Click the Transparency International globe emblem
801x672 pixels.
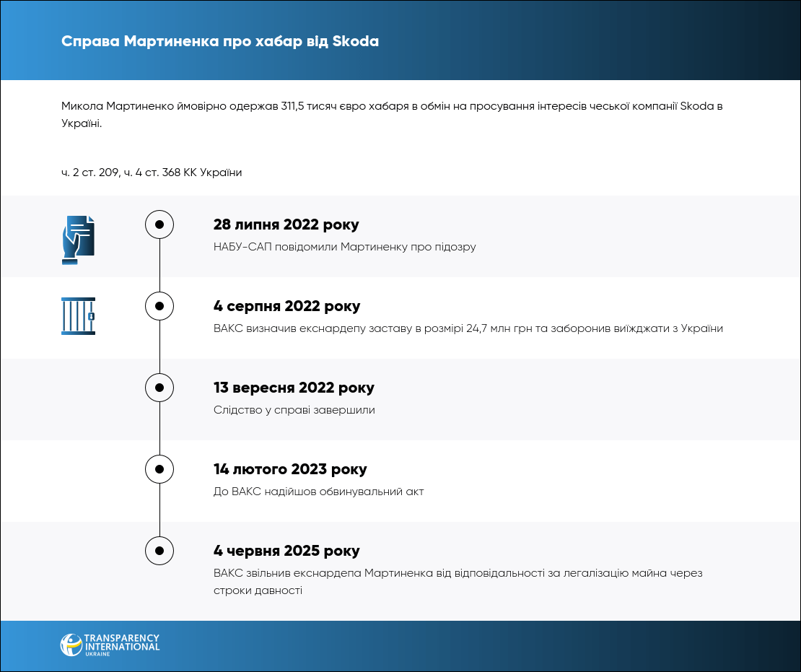71,645
